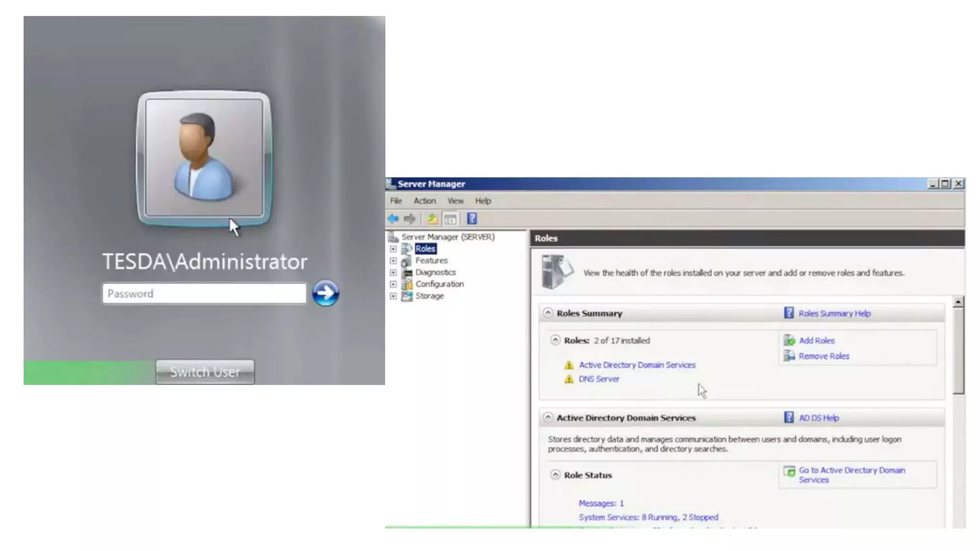Collapse the Roles Summary section
Viewport: 980px width, 551px height.
[x=548, y=313]
